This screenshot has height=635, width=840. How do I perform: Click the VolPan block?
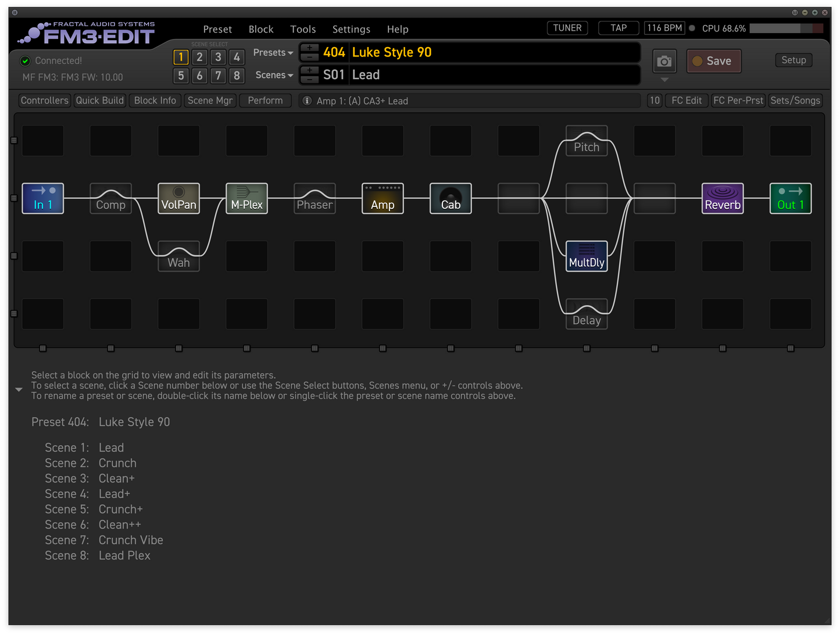pos(178,198)
